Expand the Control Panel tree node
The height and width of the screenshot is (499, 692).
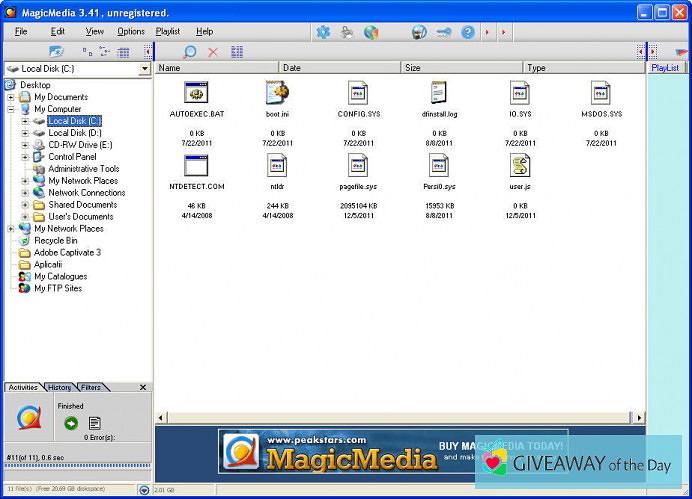pos(25,157)
